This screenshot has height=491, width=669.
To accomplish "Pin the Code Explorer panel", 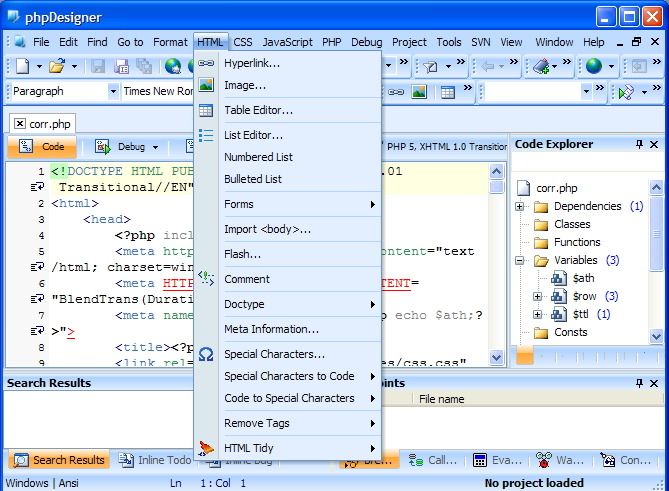I will (x=639, y=144).
